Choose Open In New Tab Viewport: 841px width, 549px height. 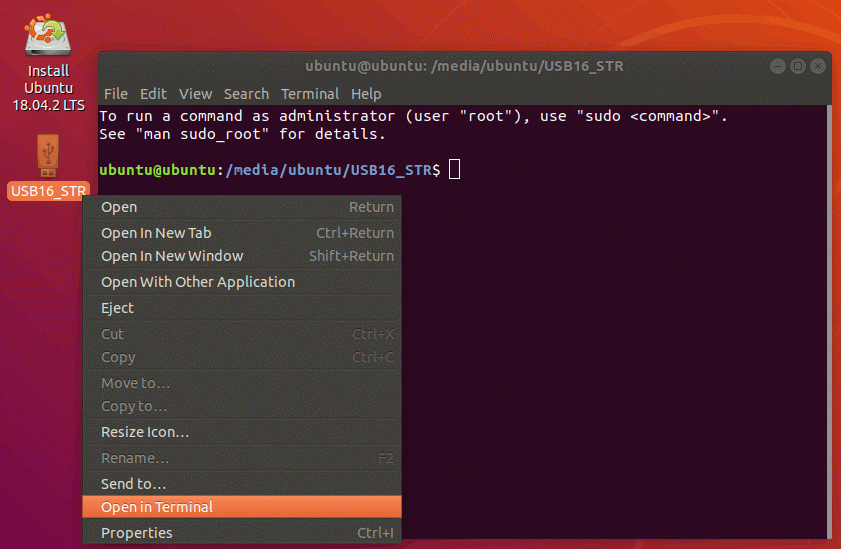tap(242, 233)
